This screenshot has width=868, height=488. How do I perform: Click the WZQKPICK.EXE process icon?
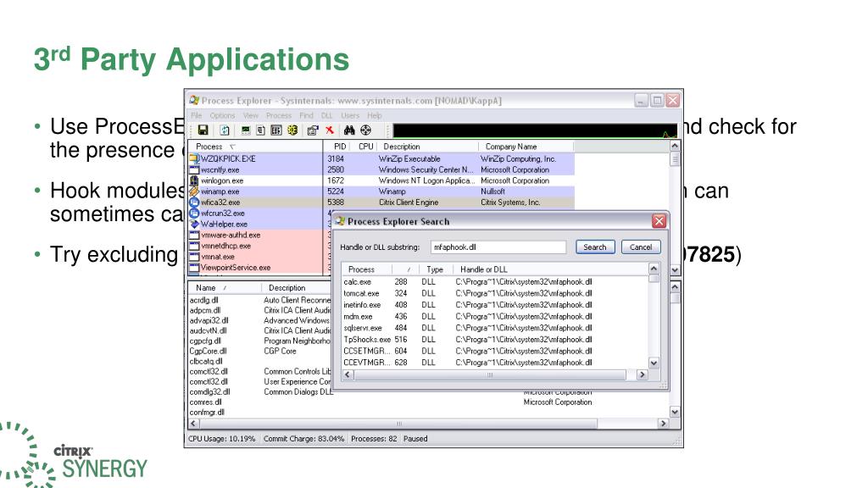pos(194,158)
